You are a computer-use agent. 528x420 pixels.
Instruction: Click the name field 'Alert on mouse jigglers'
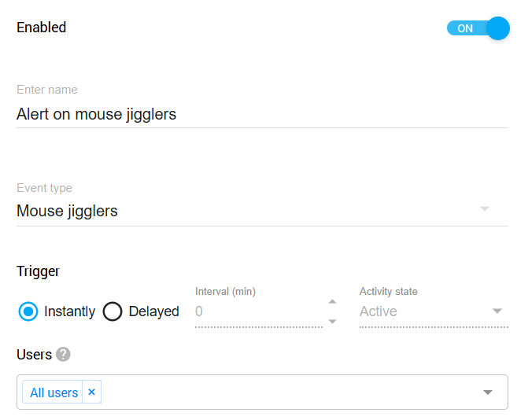[x=96, y=114]
